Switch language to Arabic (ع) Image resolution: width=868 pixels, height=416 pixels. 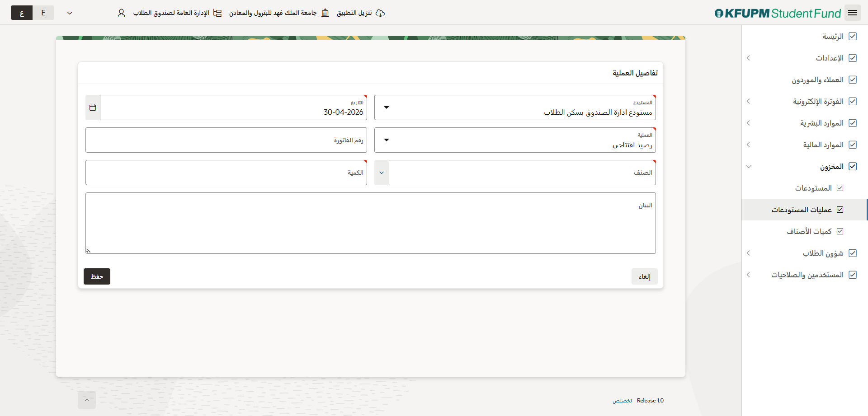22,13
